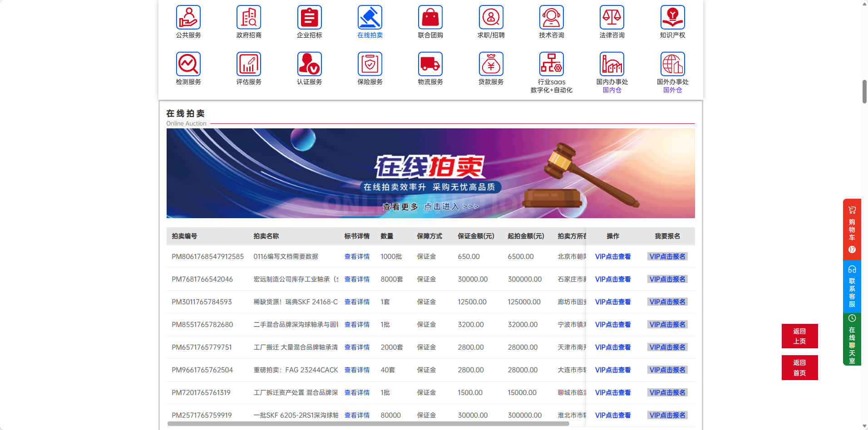The width and height of the screenshot is (868, 430).
Task: Click the table's horizontal scrollbar
Action: [368, 424]
